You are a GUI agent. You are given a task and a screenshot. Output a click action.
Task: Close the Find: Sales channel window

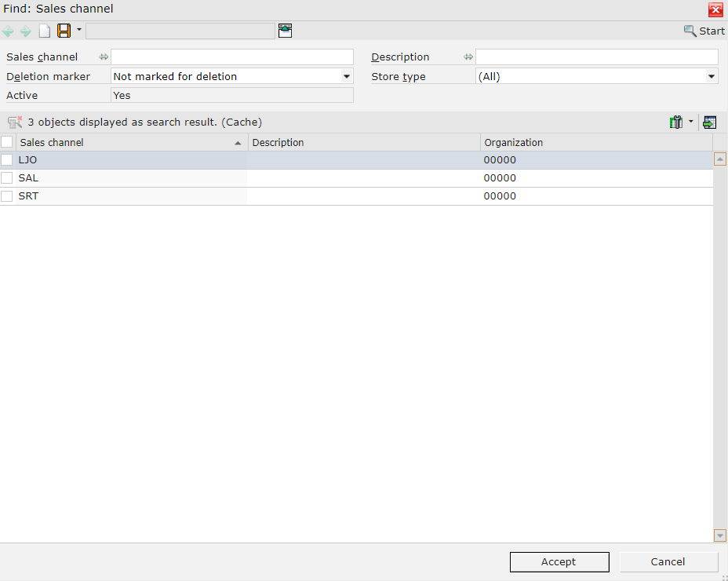click(715, 9)
